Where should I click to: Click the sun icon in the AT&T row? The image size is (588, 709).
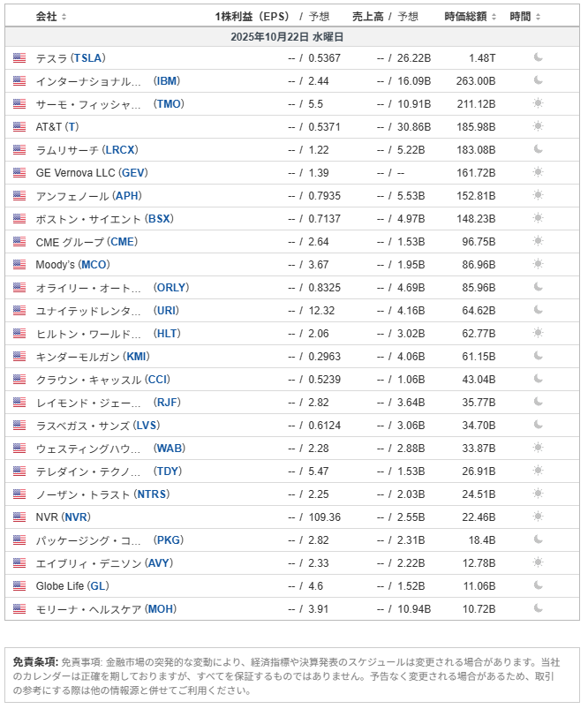pyautogui.click(x=538, y=127)
